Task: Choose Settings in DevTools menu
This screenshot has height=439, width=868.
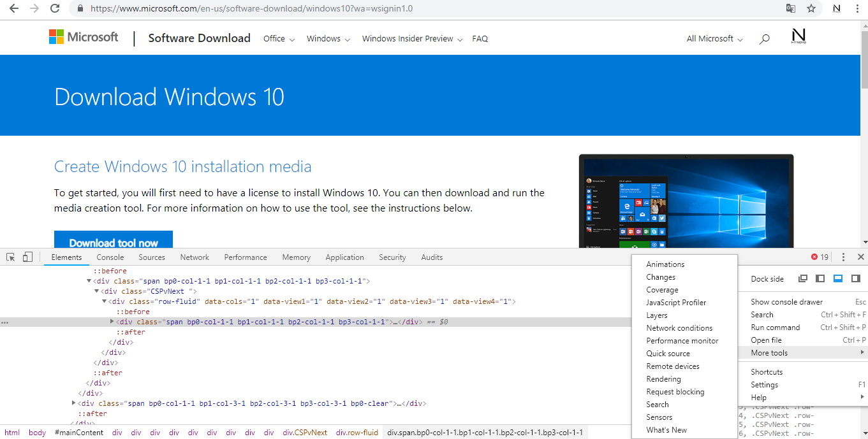Action: click(x=803, y=385)
